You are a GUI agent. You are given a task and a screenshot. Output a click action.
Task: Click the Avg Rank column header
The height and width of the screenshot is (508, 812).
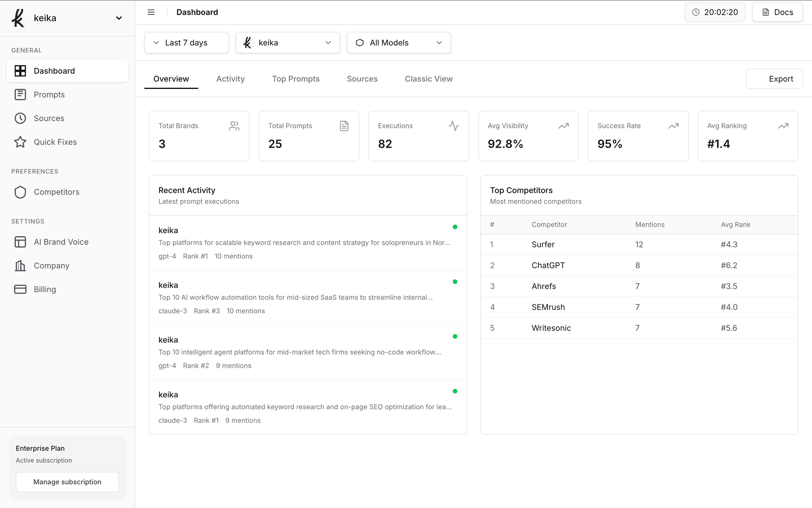[x=735, y=225]
